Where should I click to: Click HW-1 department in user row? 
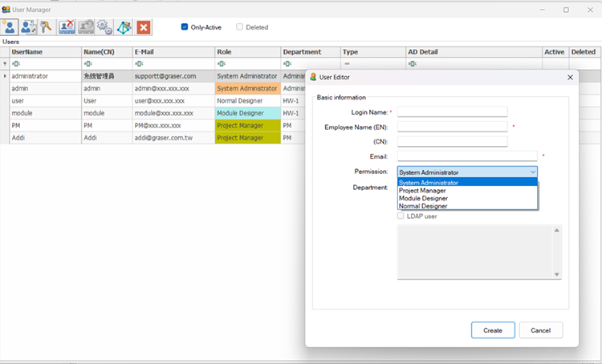coord(293,100)
